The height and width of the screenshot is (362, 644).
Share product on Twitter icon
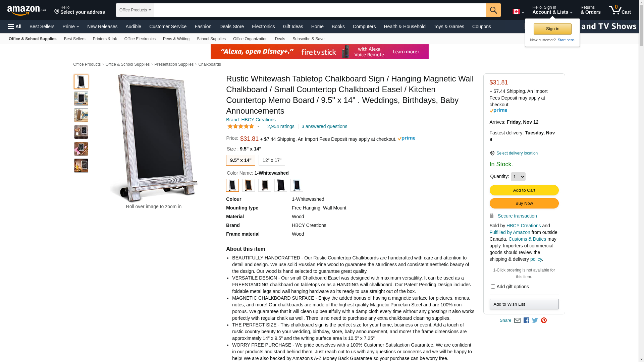535,320
